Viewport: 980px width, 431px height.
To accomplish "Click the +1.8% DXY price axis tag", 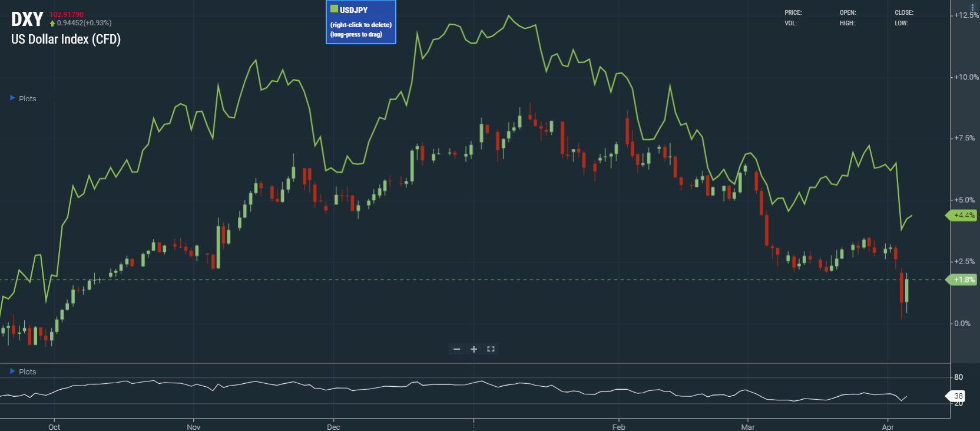I will [963, 279].
